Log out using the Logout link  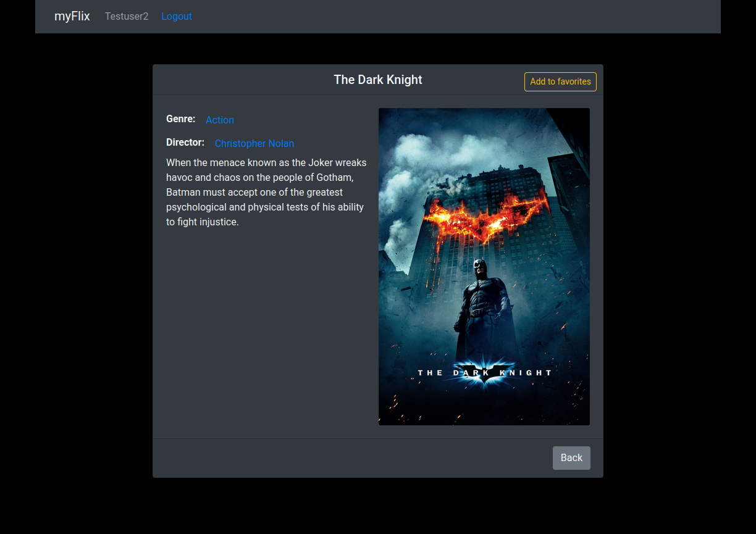(177, 17)
